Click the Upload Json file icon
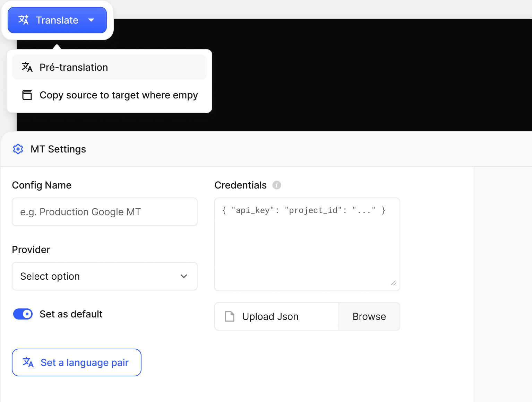Viewport: 532px width, 402px height. (x=230, y=316)
